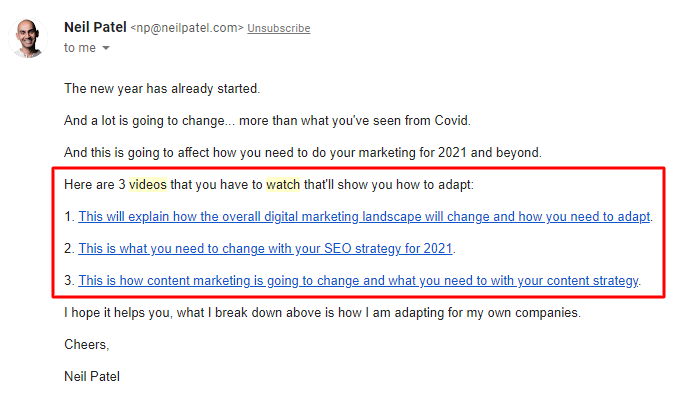Click the line "The new year has already started."
Screen dimensions: 688x412
click(x=162, y=89)
